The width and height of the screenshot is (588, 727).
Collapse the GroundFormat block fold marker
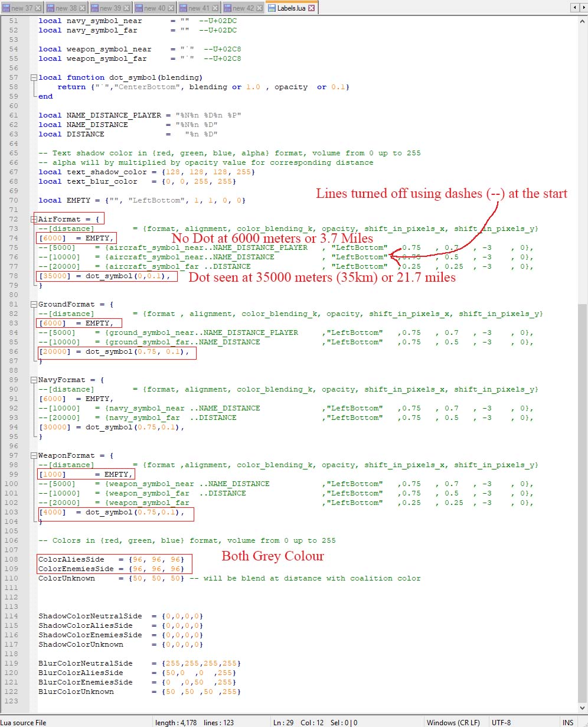click(34, 304)
